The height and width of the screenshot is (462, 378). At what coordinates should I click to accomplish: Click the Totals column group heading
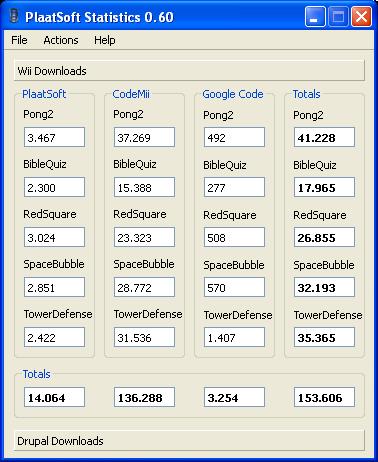pos(306,94)
